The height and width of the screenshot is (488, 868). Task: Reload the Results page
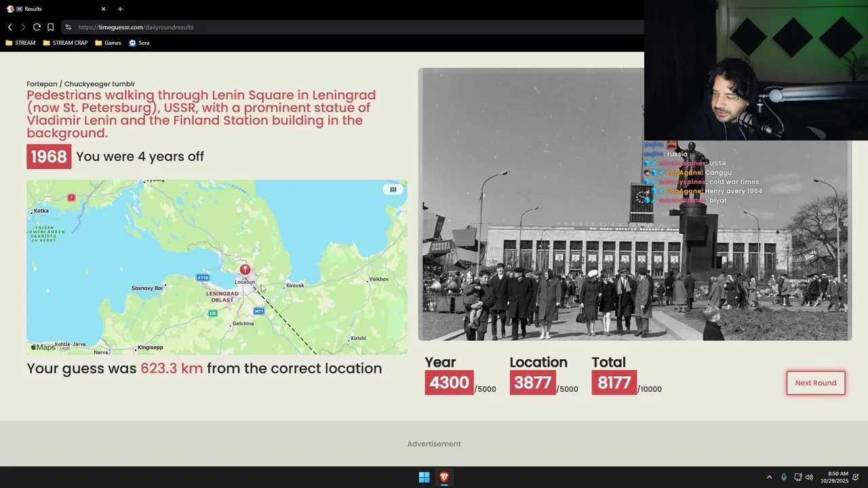pos(37,27)
